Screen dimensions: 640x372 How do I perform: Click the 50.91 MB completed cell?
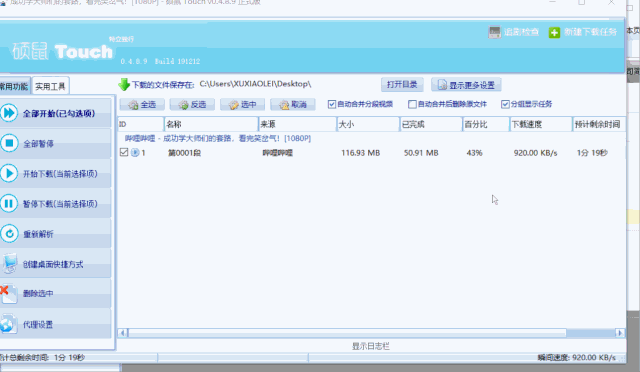[421, 153]
